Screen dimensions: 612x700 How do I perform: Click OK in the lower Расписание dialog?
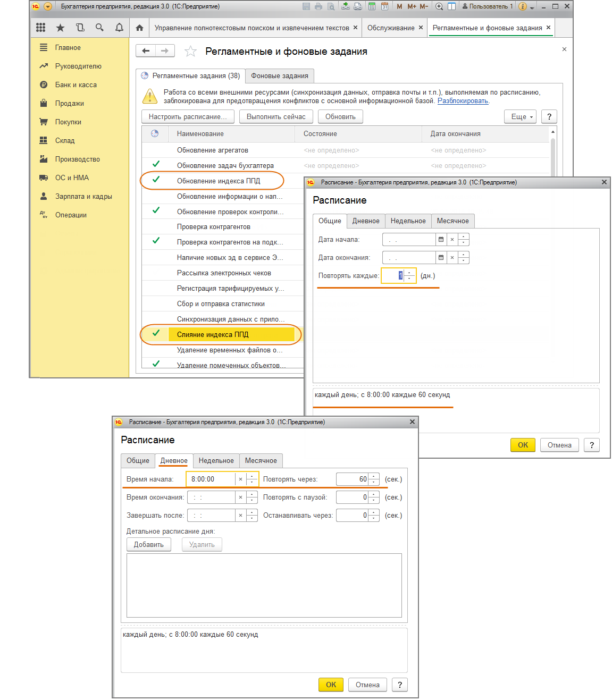331,685
